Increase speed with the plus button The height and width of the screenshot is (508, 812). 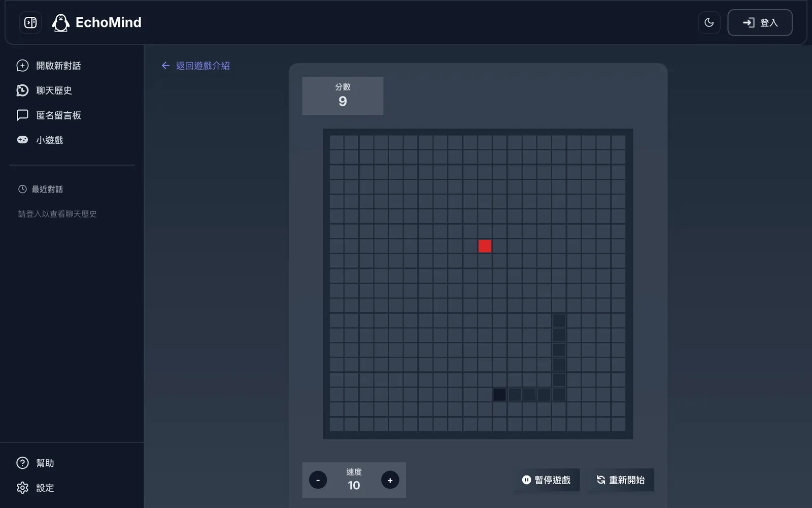coord(390,480)
